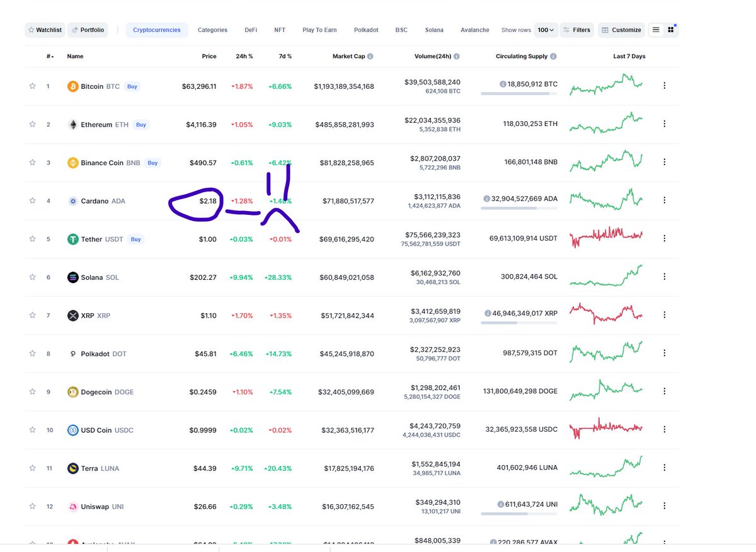Click the Uniswap coin logo
The image size is (756, 552).
(x=73, y=506)
